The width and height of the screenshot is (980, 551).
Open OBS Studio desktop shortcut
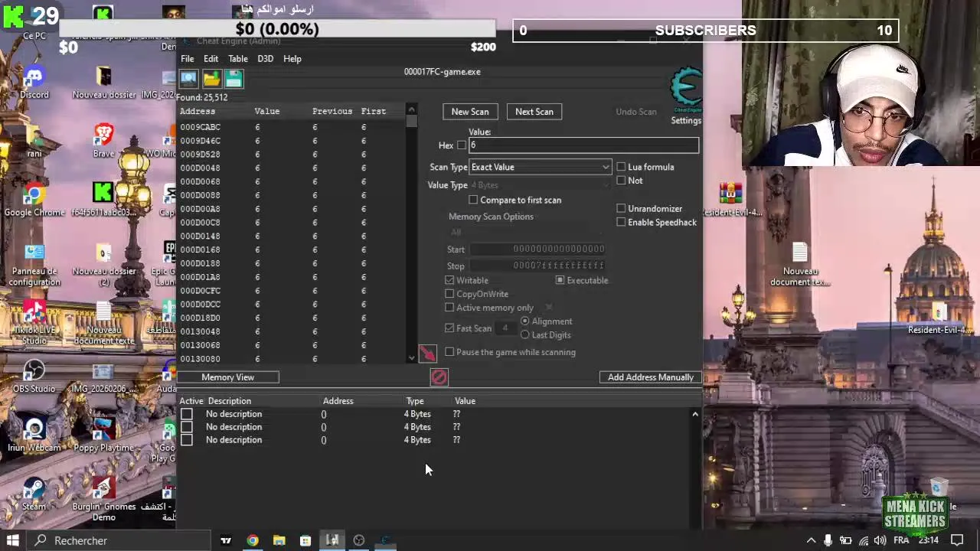coord(34,377)
